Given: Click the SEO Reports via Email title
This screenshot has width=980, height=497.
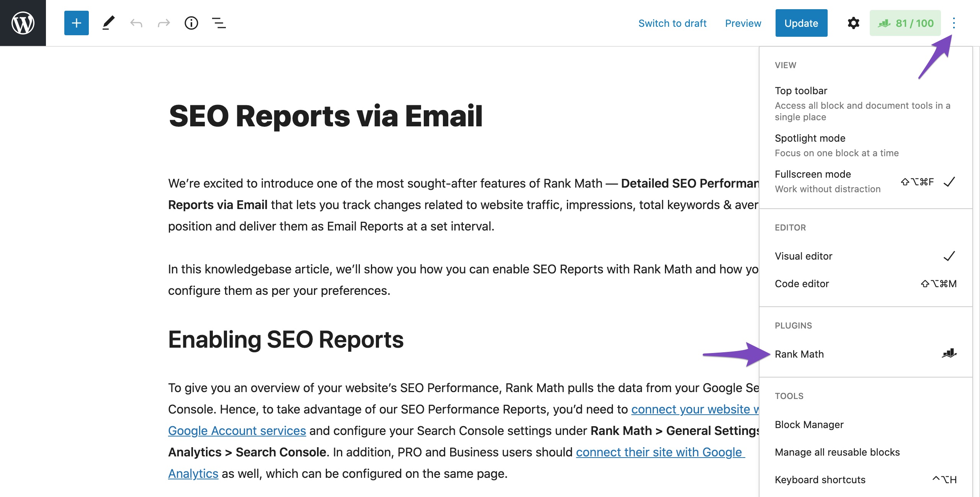Looking at the screenshot, I should [325, 116].
